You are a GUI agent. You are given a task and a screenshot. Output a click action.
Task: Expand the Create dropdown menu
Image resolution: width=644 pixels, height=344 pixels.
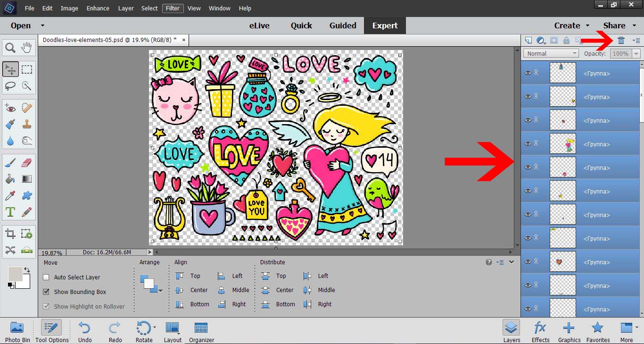tap(572, 25)
